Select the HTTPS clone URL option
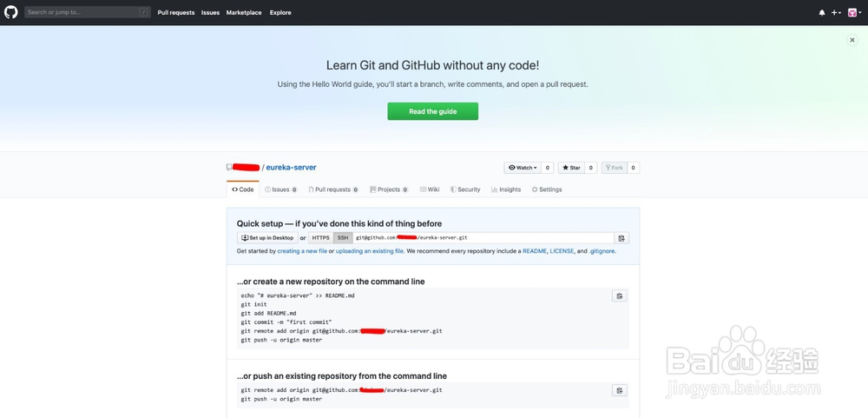The image size is (868, 418). [320, 238]
